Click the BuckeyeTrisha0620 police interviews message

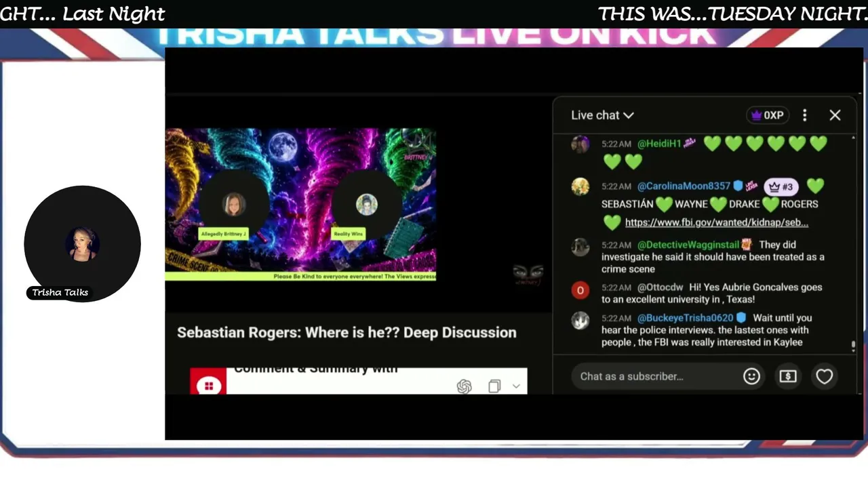coord(705,330)
